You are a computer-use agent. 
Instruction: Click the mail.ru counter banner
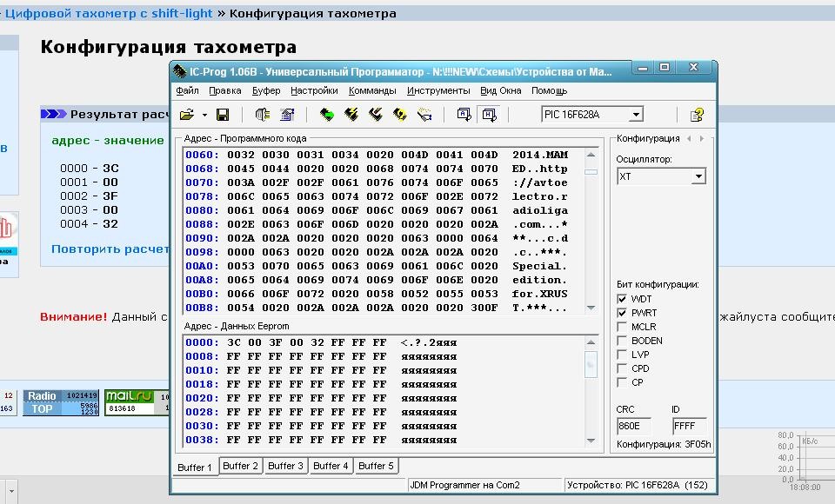[x=137, y=403]
